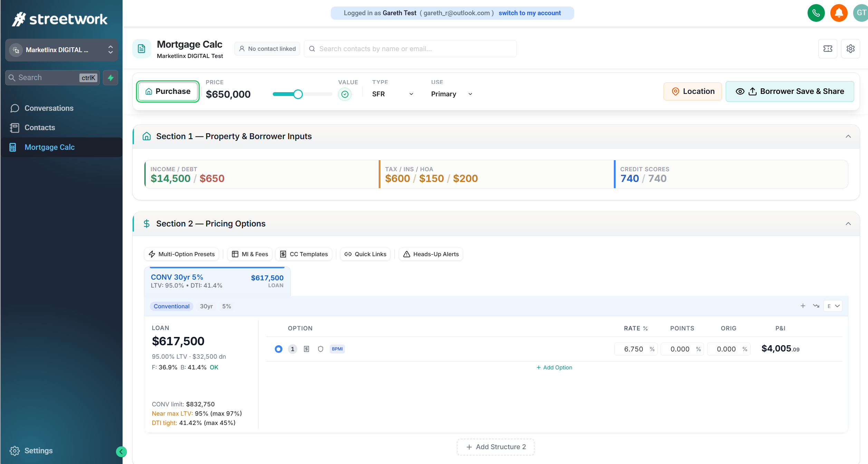Click the Rate % field showing 6.750

coord(636,349)
